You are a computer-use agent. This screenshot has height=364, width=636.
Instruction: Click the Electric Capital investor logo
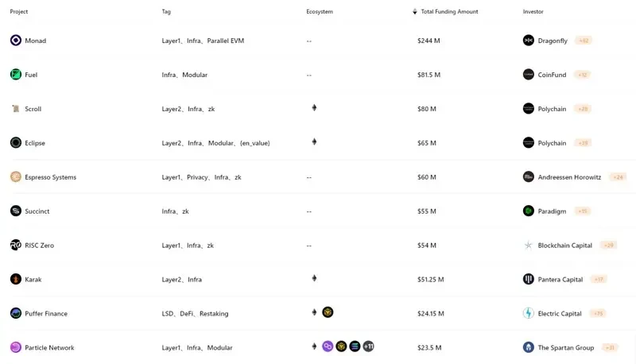[529, 313]
